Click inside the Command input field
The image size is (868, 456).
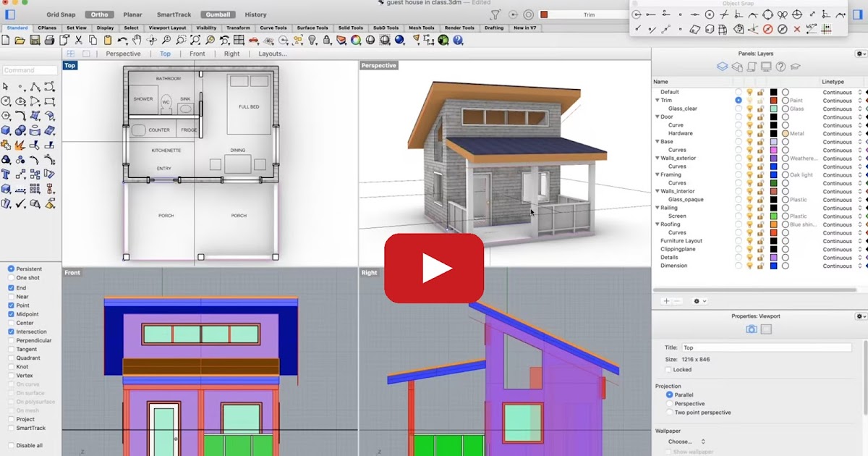tap(29, 69)
